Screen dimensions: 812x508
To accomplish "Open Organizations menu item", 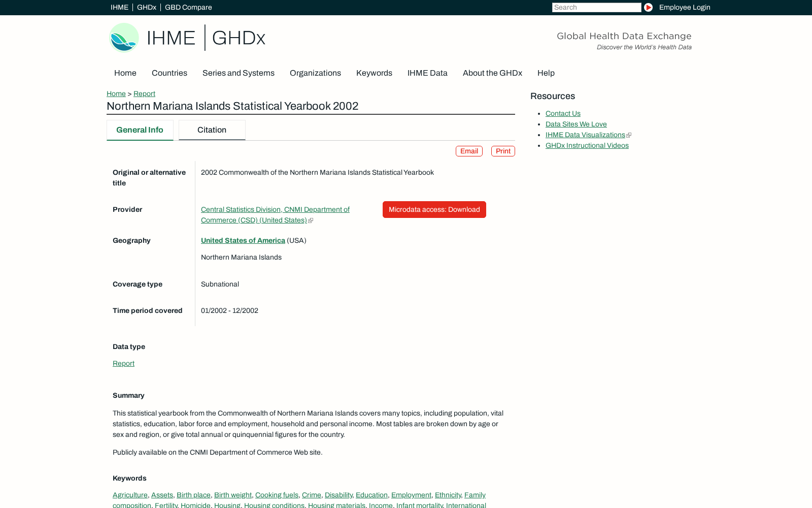I will [315, 73].
